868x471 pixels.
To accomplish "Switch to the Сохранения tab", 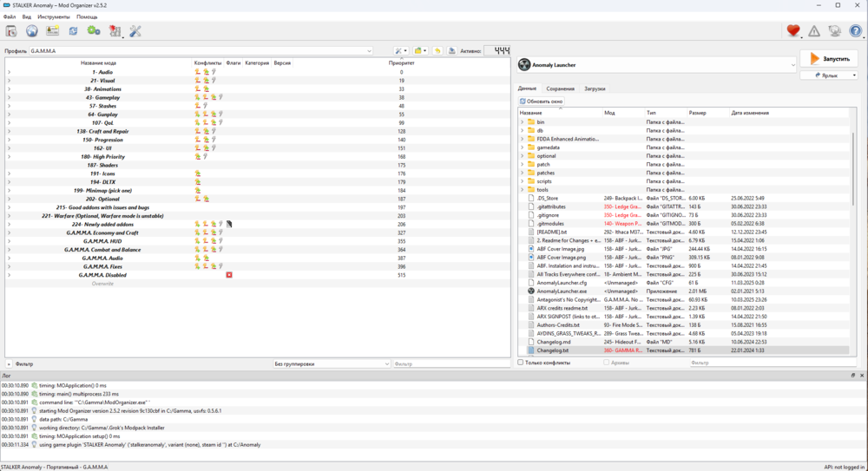I will [560, 88].
